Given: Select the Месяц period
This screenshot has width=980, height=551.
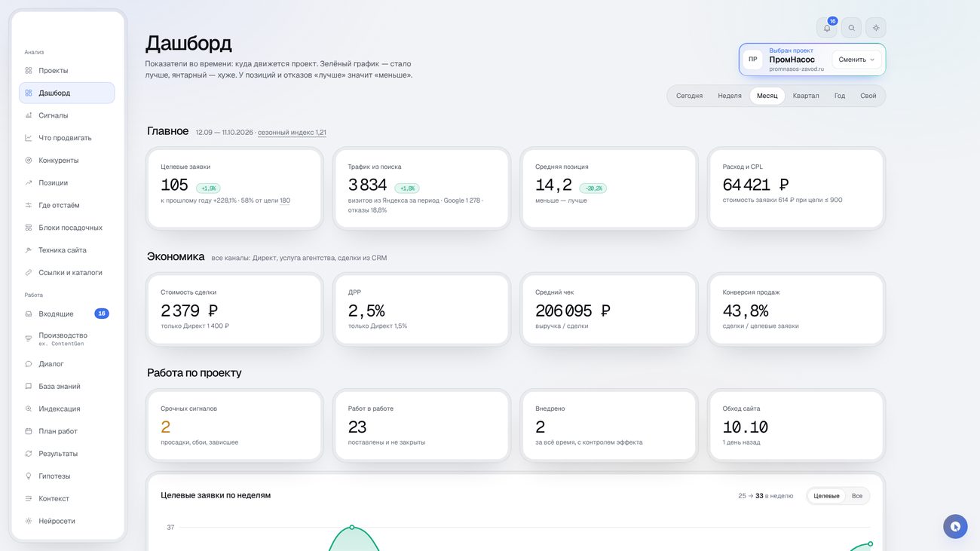Looking at the screenshot, I should [767, 96].
